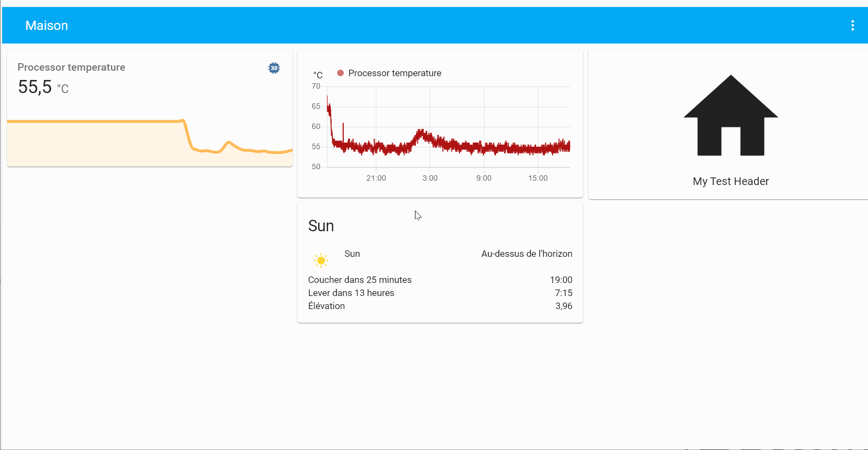Image resolution: width=868 pixels, height=450 pixels.
Task: Click the 15:00 chart axis label
Action: click(x=538, y=178)
